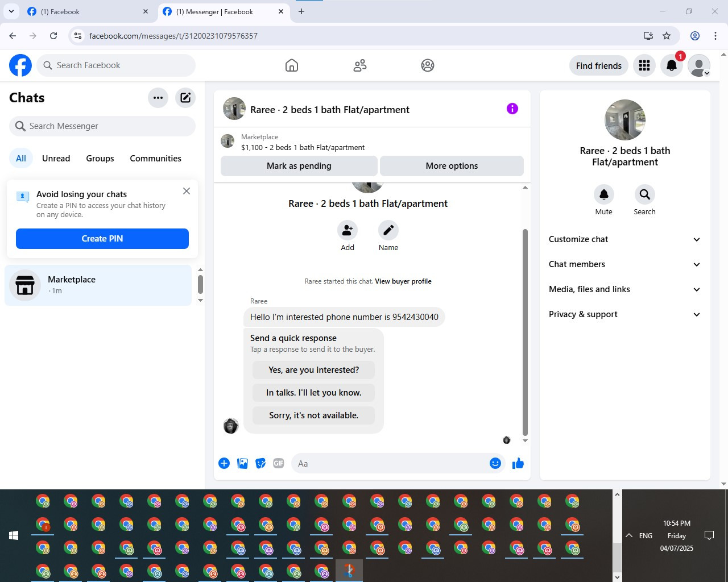Dismiss the Avoid losing your chats card
The height and width of the screenshot is (582, 728).
[x=187, y=191]
